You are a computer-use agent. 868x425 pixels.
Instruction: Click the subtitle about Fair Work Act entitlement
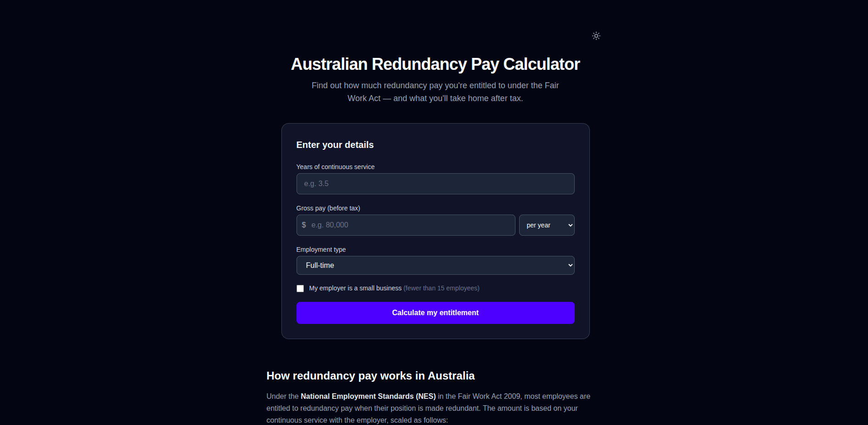(x=435, y=92)
